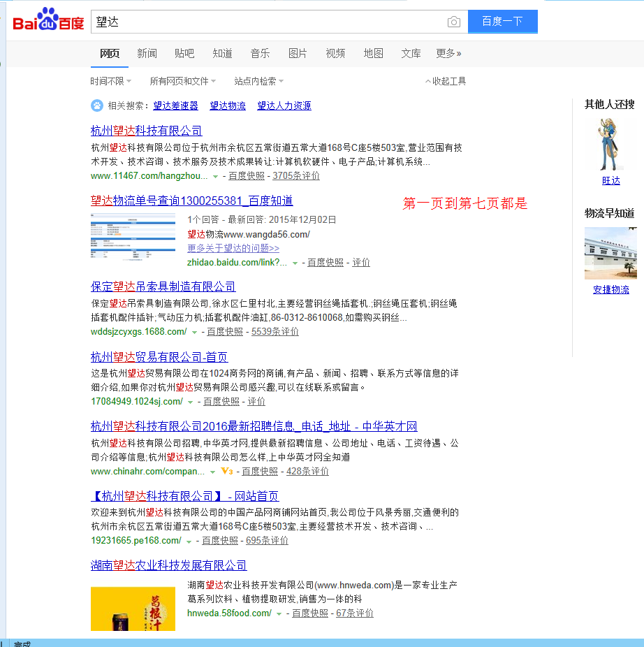Open the 站点内检索 dropdown
The width and height of the screenshot is (644, 647).
pos(258,81)
